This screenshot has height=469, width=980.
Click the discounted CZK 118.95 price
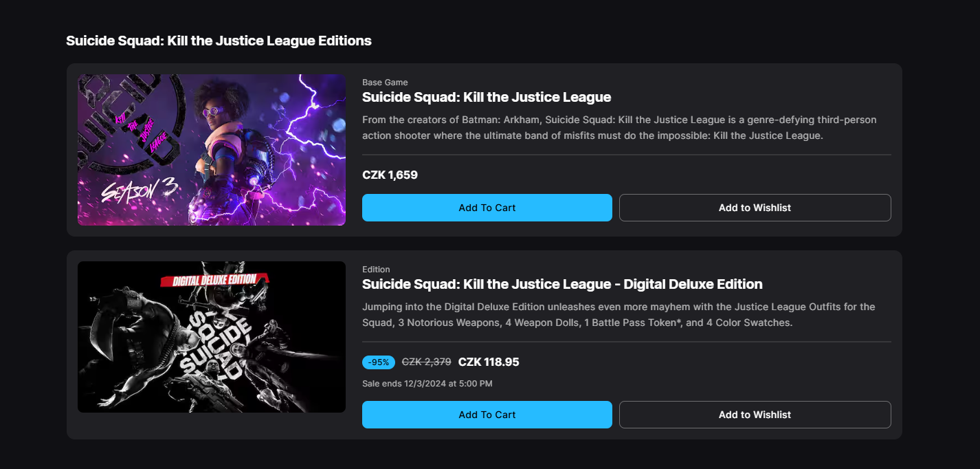[x=489, y=362]
